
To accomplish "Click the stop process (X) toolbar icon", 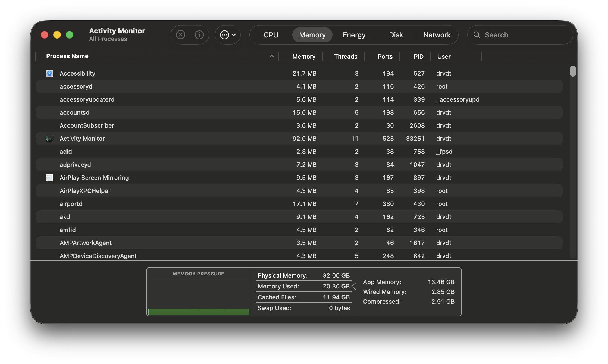I will pos(181,35).
